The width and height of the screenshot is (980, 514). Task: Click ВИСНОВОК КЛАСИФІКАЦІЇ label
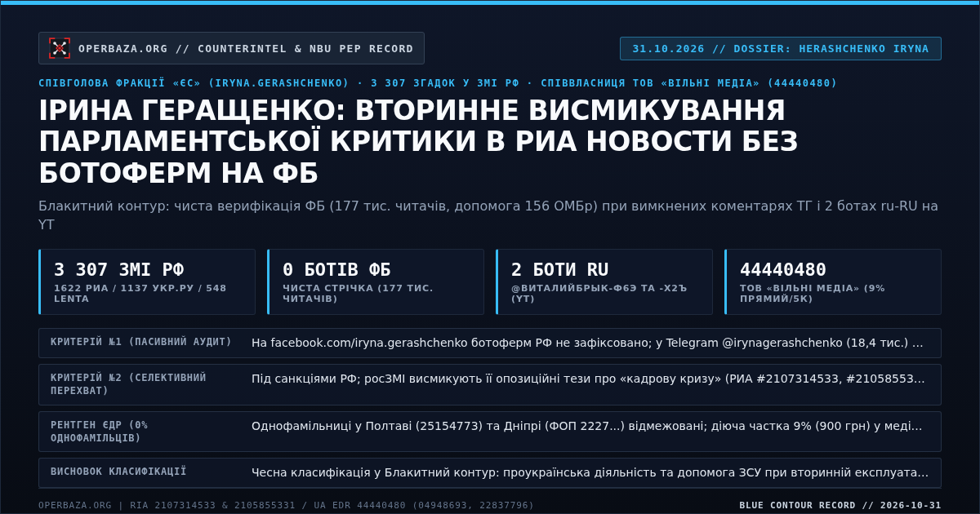118,472
